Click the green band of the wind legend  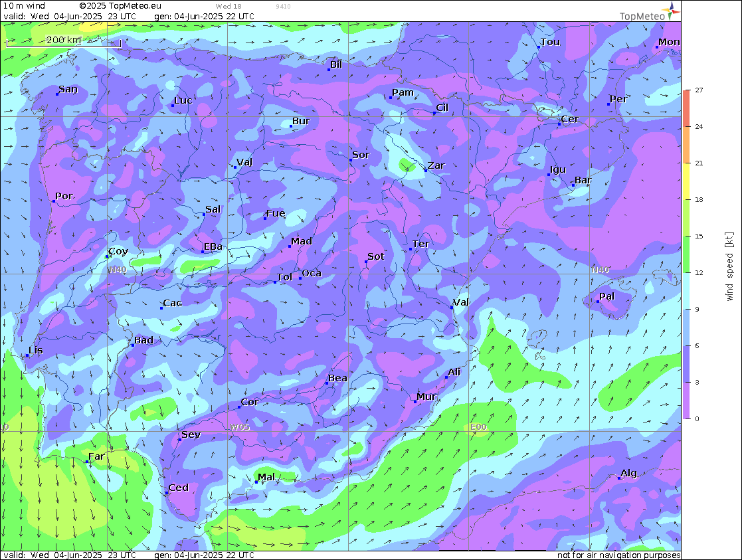coord(686,254)
